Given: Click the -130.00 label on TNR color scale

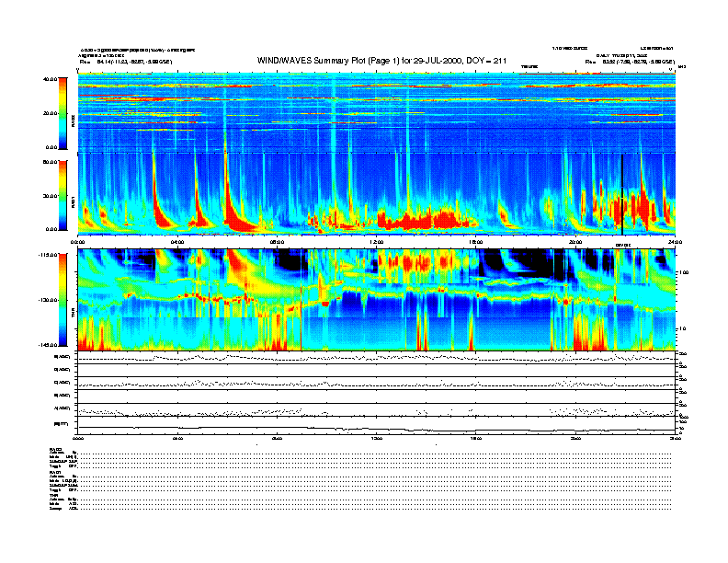Looking at the screenshot, I should tap(48, 300).
